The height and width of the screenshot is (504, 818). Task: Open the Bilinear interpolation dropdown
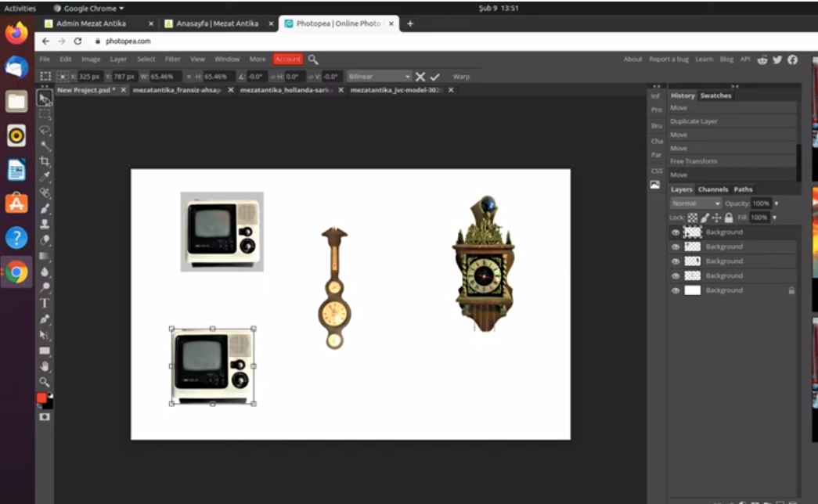pos(379,77)
